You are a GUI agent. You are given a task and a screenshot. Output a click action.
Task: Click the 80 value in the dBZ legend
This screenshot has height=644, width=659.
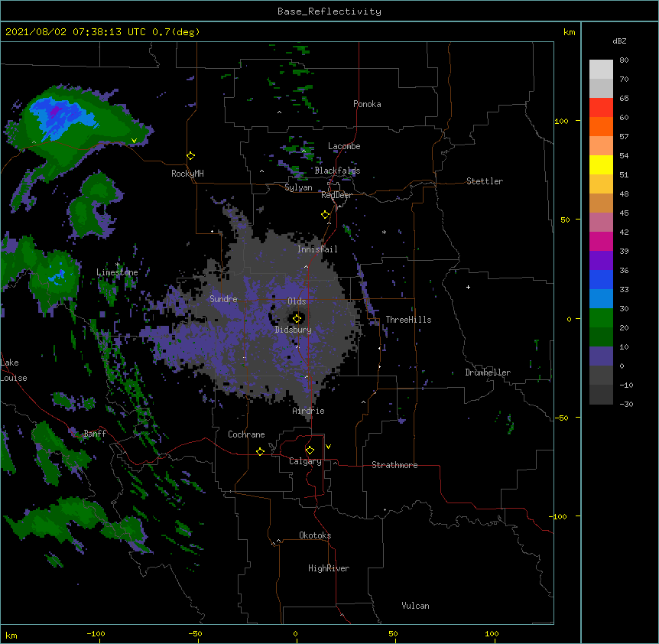click(x=624, y=60)
